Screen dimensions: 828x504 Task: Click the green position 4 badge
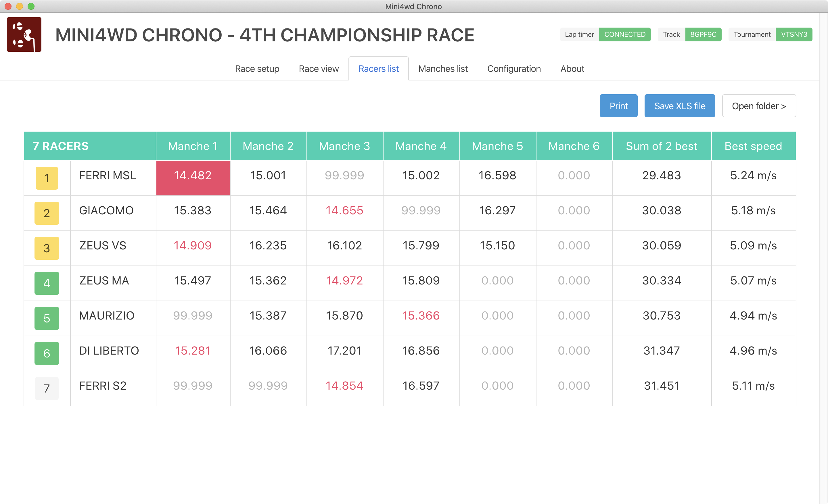pyautogui.click(x=47, y=283)
